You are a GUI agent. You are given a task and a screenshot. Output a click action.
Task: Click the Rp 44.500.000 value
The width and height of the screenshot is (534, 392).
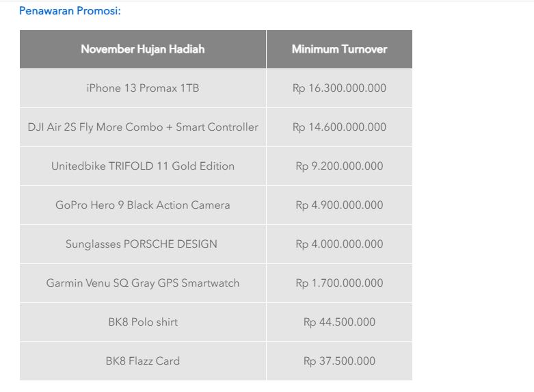pos(339,322)
